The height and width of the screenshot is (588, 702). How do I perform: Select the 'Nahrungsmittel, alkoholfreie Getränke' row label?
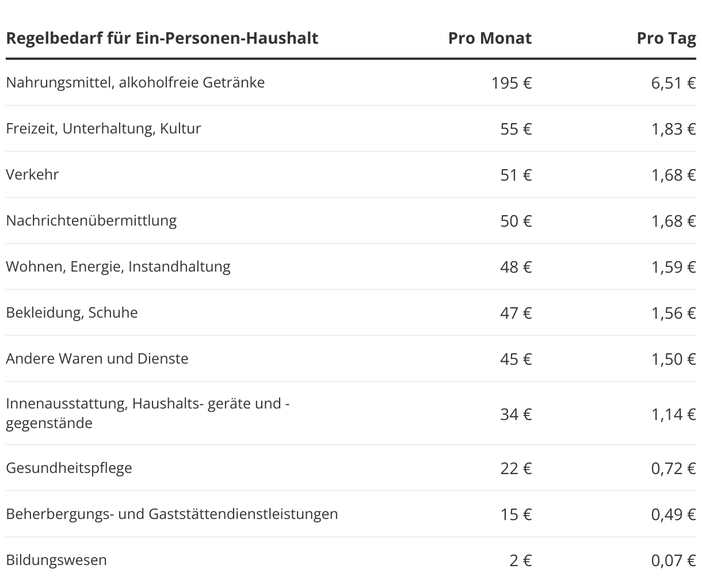135,82
